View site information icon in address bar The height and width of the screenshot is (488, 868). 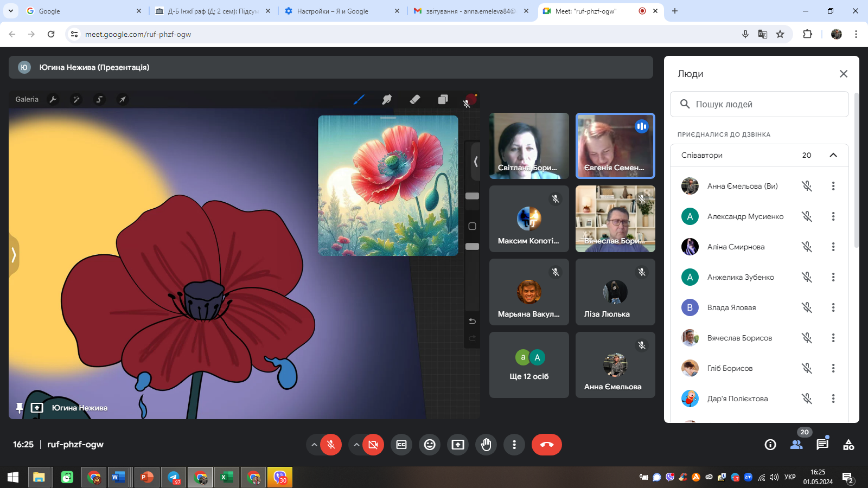tap(74, 34)
